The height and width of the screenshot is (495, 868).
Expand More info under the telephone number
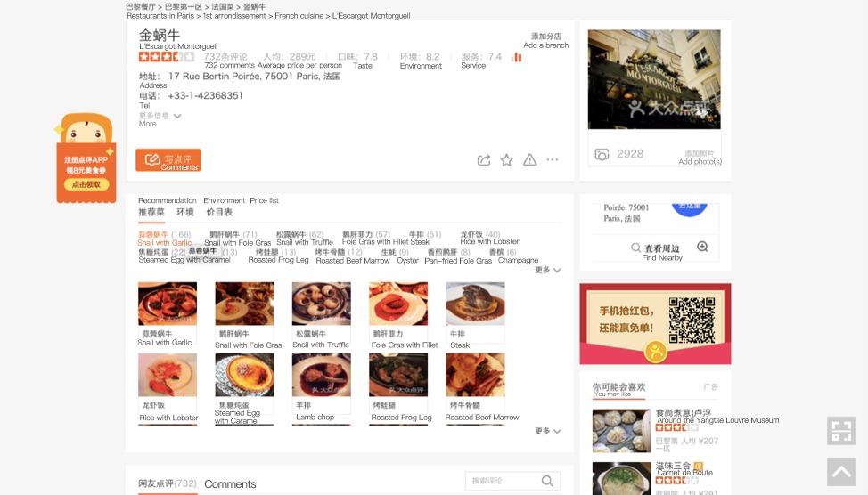[160, 117]
